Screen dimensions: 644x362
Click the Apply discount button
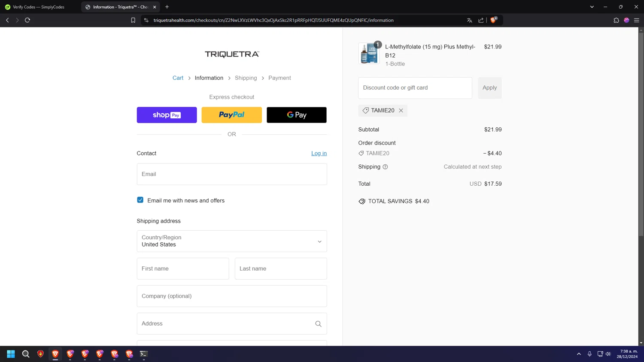click(489, 88)
